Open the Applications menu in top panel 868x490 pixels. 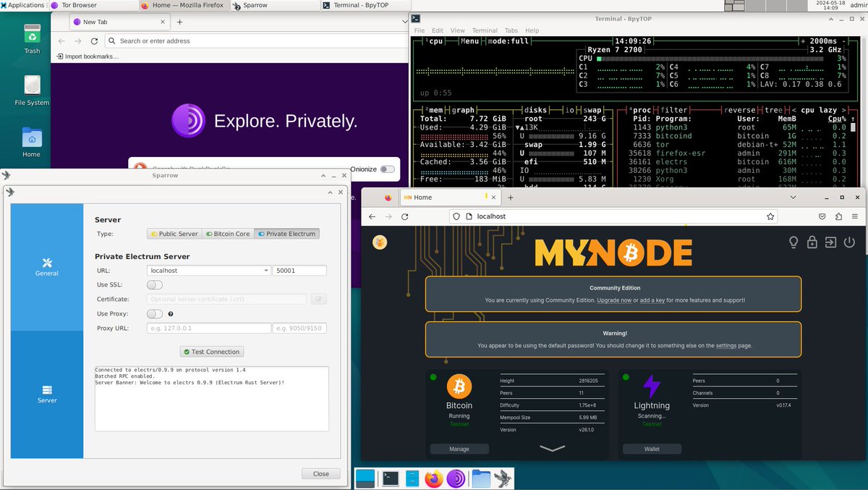[22, 5]
